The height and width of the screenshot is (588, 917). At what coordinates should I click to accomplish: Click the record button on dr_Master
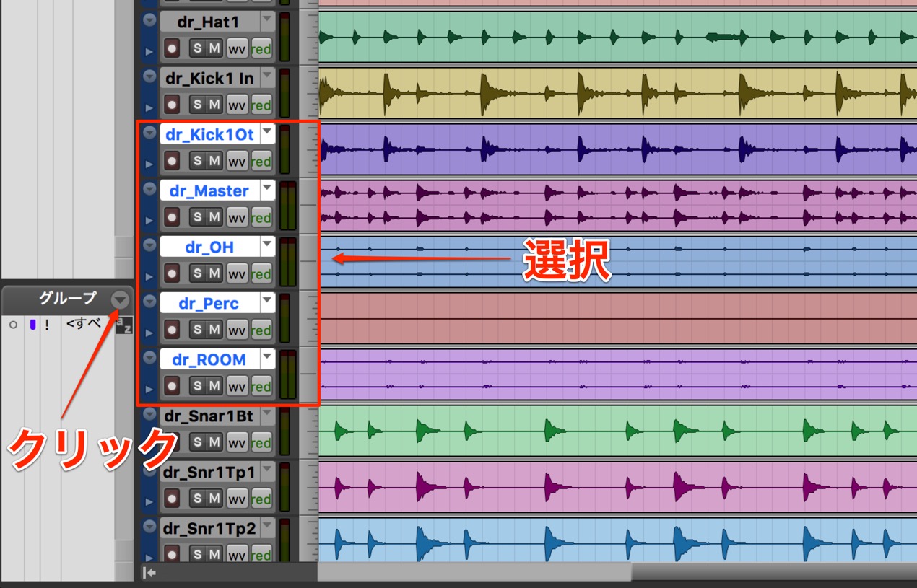click(x=172, y=217)
